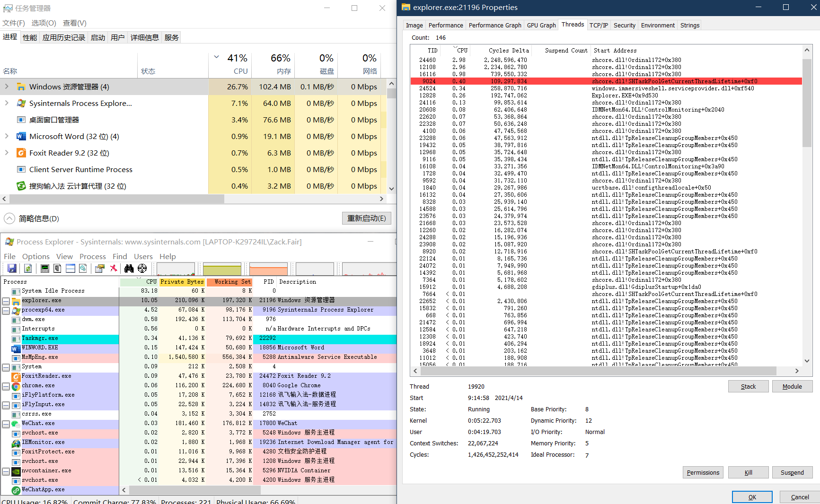
Task: Click the Task Manager title bar icon
Action: click(8, 8)
